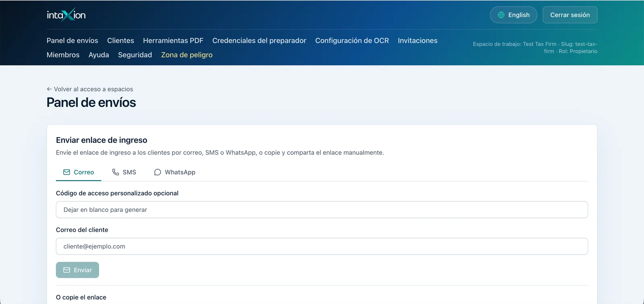Click the Correo del cliente label

tap(82, 230)
